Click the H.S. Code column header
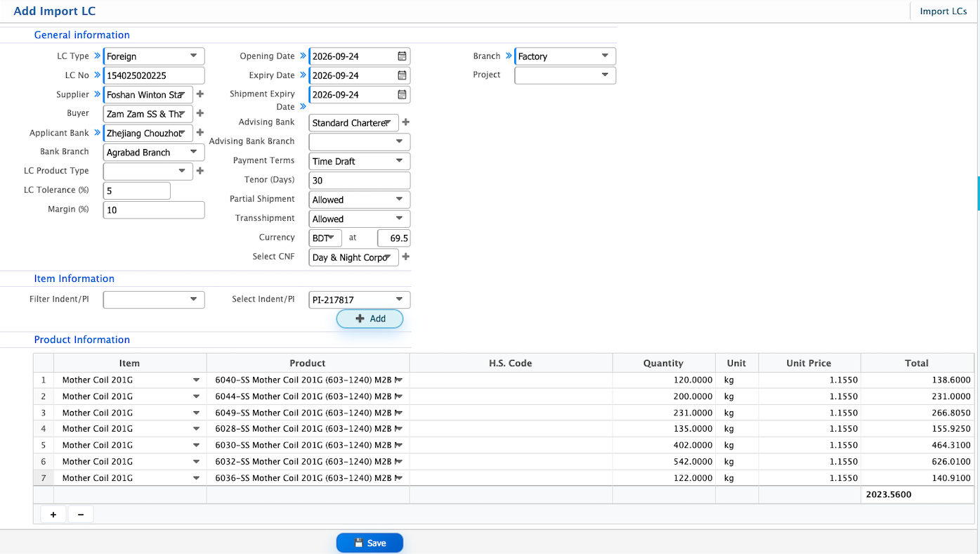The height and width of the screenshot is (554, 980). pyautogui.click(x=511, y=363)
